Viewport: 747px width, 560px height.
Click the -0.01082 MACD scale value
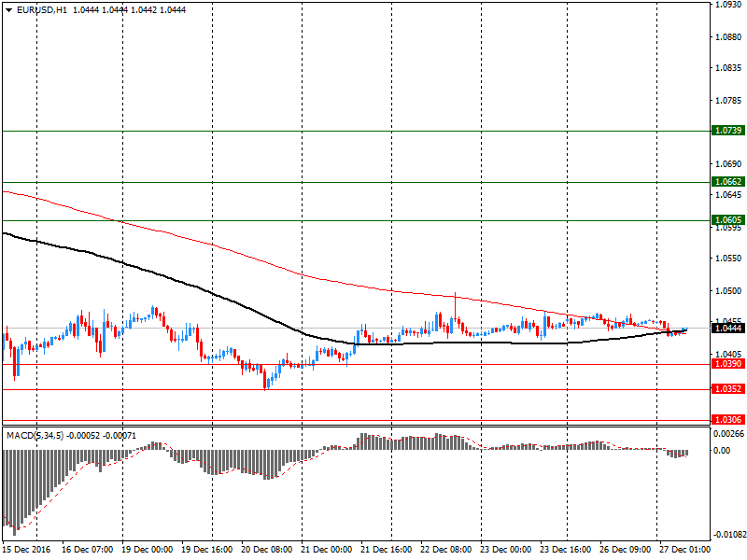(729, 535)
